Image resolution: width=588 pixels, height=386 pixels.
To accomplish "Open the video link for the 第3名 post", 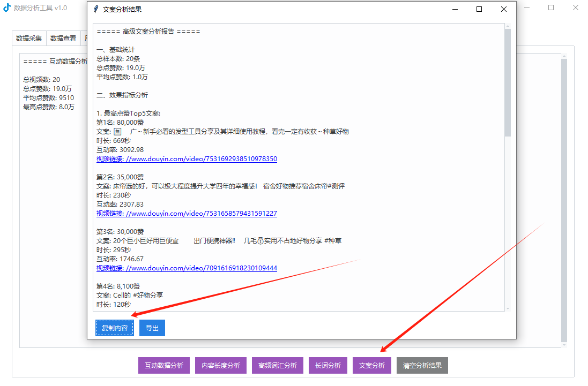I will click(187, 268).
